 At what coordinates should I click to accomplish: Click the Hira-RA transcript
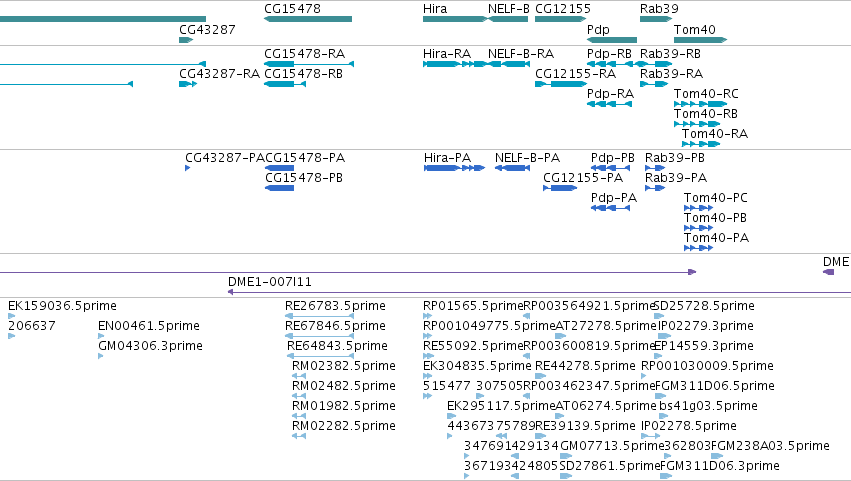pos(455,64)
